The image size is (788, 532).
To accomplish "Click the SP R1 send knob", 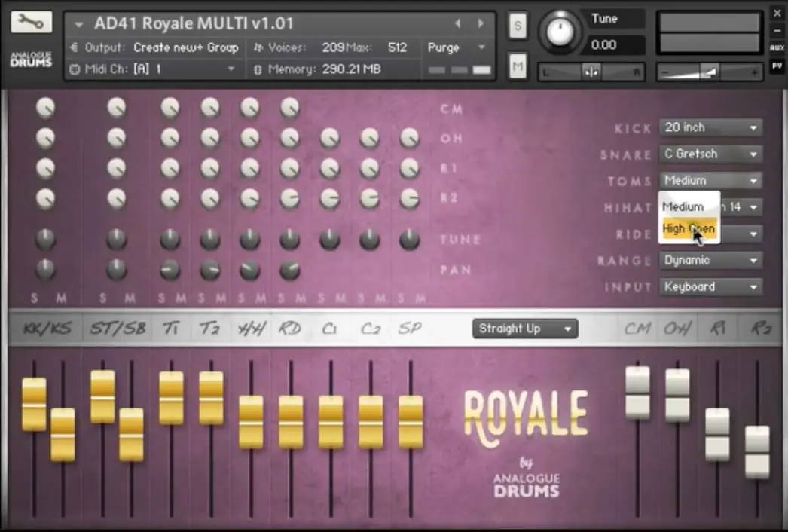I will coord(410,169).
